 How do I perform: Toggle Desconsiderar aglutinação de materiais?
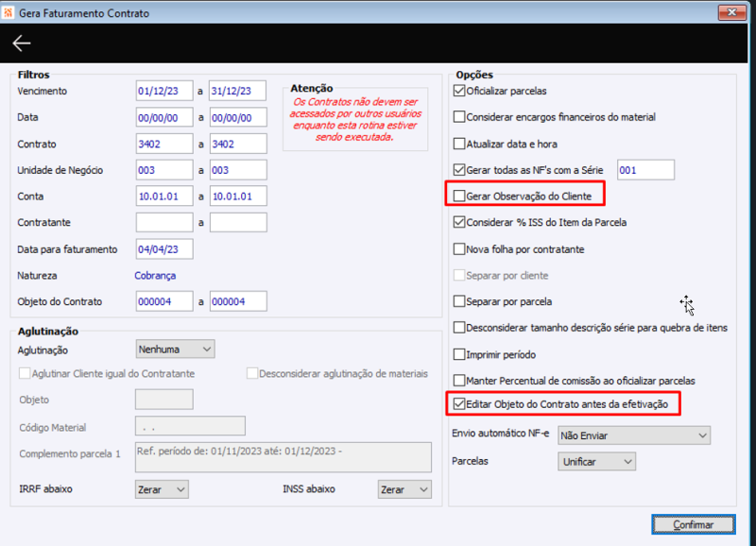tap(251, 373)
